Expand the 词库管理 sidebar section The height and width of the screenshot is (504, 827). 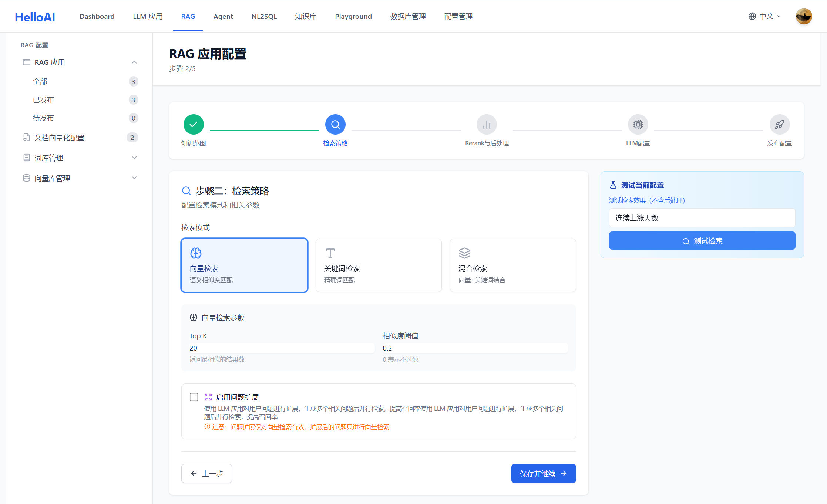pyautogui.click(x=134, y=158)
